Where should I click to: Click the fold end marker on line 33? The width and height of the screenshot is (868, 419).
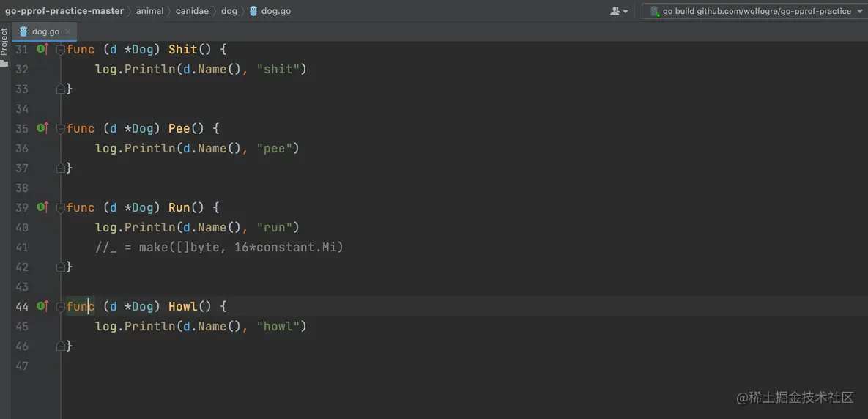(x=61, y=89)
